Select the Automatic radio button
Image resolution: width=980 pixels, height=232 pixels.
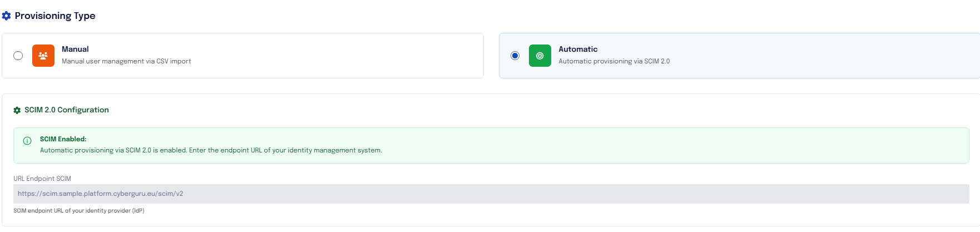(515, 56)
